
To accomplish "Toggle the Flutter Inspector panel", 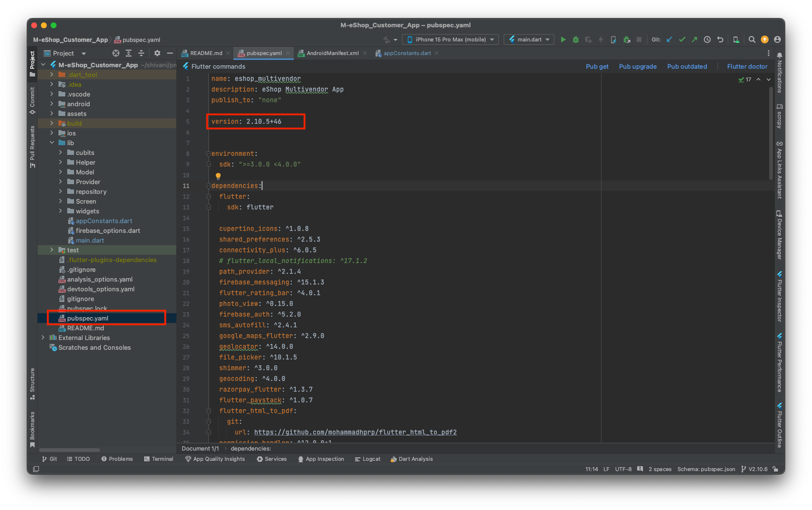I will (x=779, y=296).
